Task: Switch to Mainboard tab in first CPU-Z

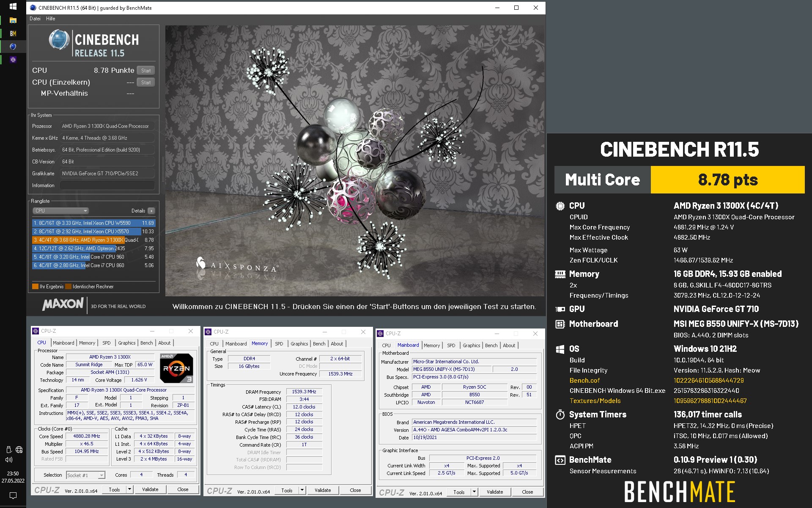Action: coord(63,343)
